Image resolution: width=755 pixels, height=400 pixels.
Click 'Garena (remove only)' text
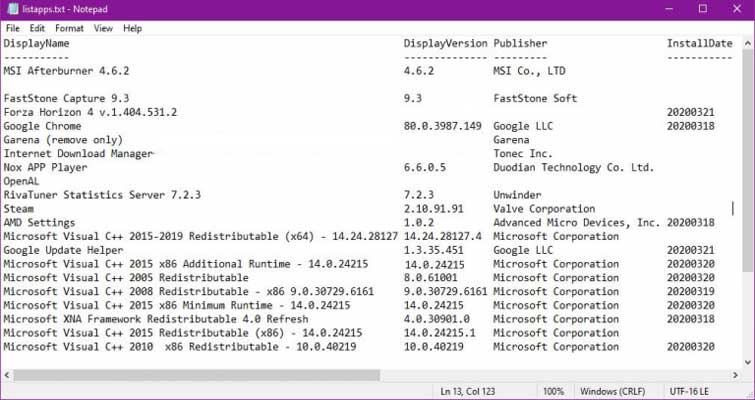[63, 140]
